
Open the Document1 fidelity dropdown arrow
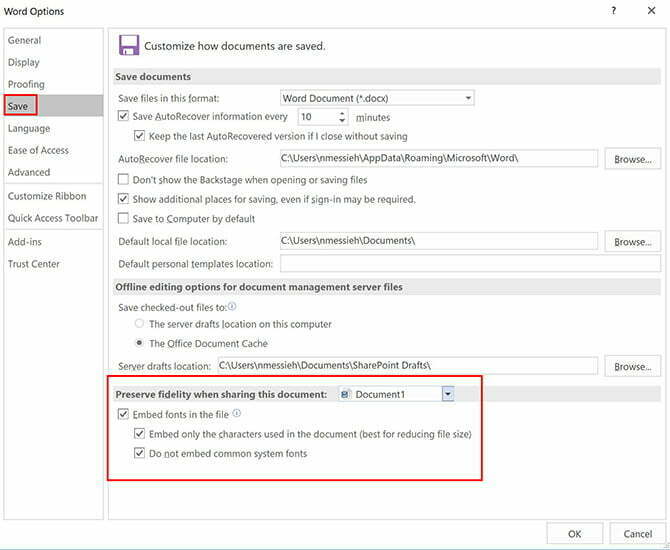click(448, 394)
